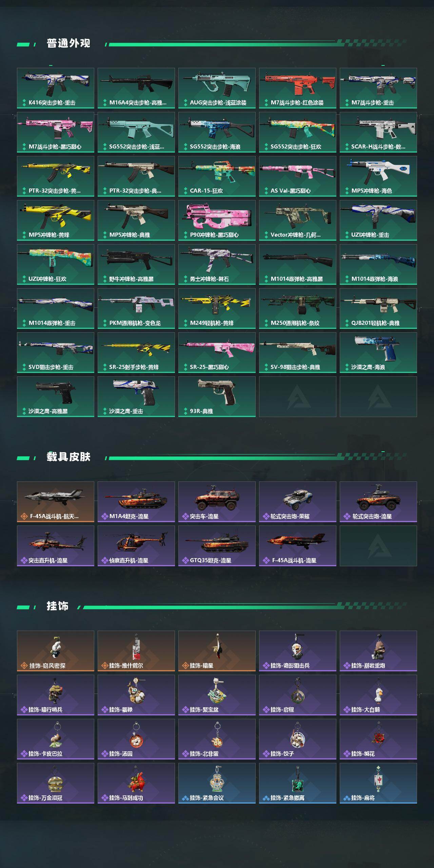Choose the GTQ35坦克-流星 tank skin
Viewport: 434px width, 868px height.
217,546
